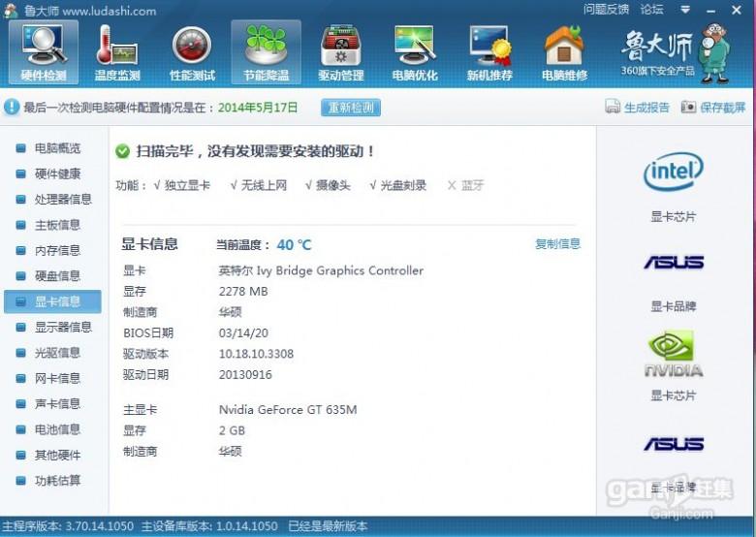Click the 2 GB memory value

click(x=232, y=430)
